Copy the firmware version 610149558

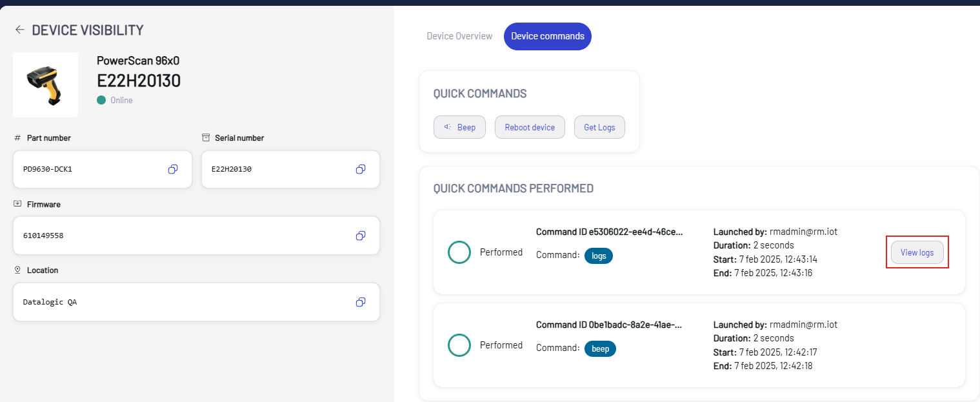click(x=360, y=236)
